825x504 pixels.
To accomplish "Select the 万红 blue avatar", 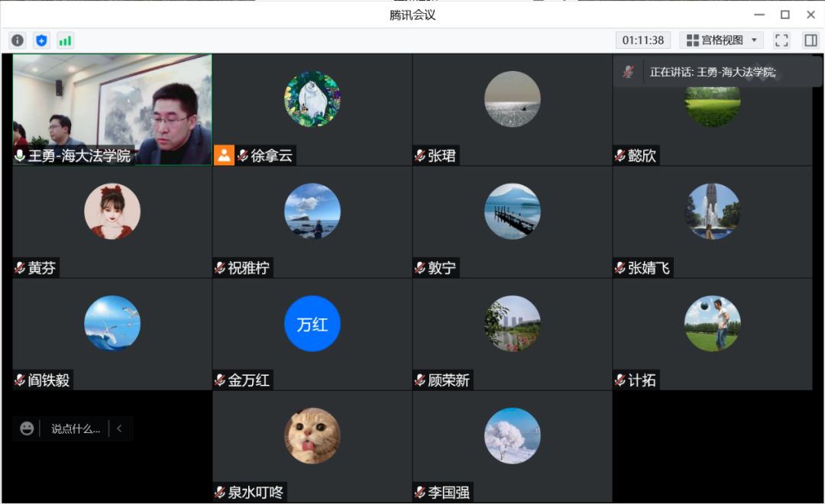I will (x=312, y=324).
